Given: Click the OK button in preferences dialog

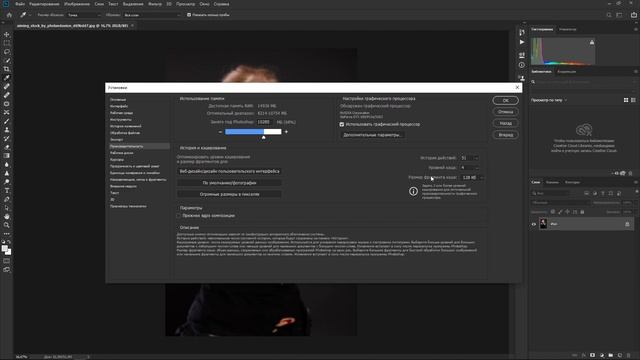Looking at the screenshot, I should click(505, 100).
